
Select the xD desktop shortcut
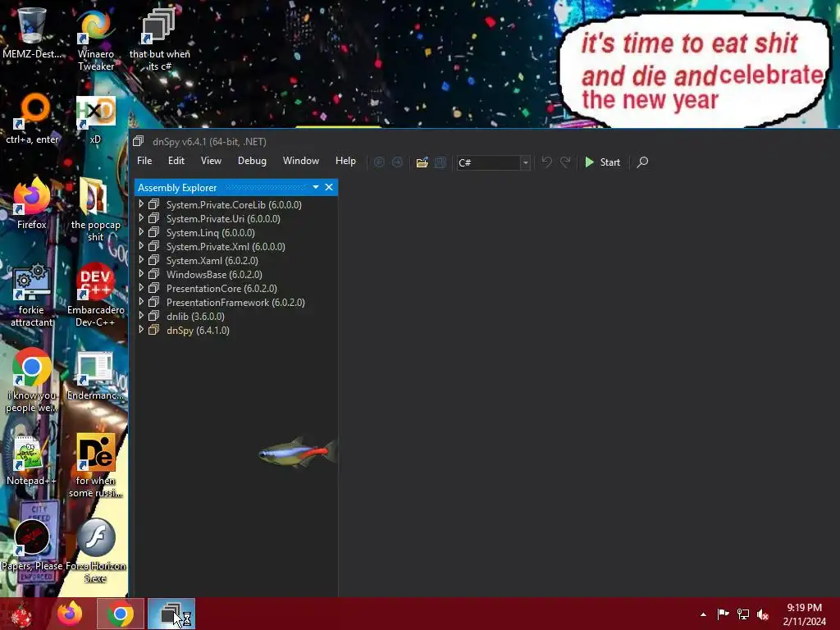[x=95, y=119]
